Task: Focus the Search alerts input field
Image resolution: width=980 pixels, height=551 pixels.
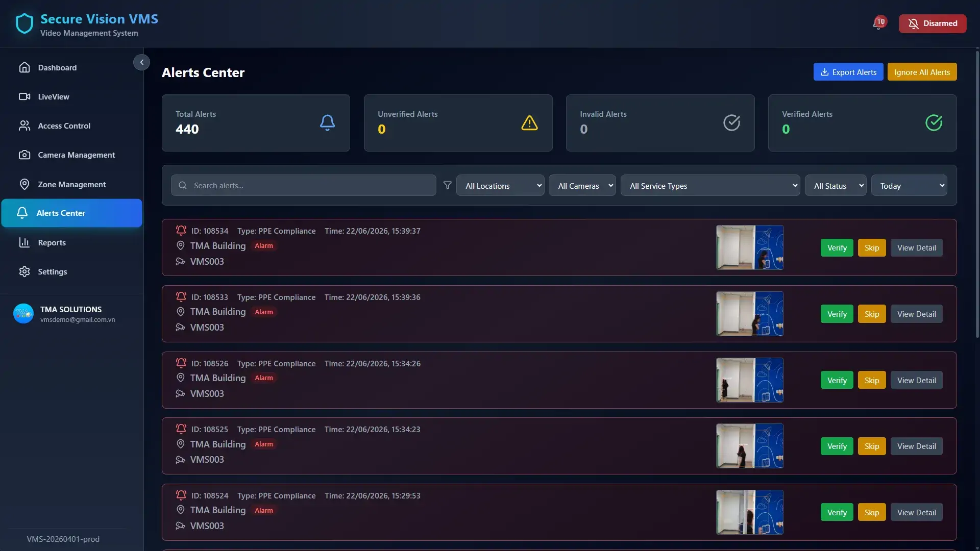Action: (304, 185)
